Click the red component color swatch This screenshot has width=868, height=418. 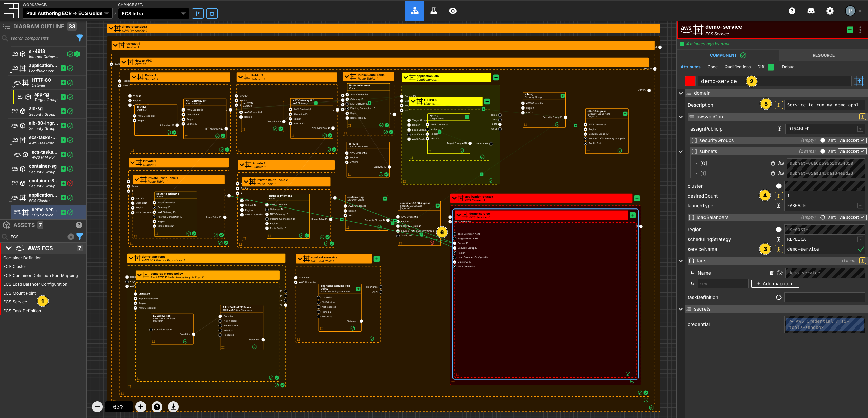(x=690, y=81)
